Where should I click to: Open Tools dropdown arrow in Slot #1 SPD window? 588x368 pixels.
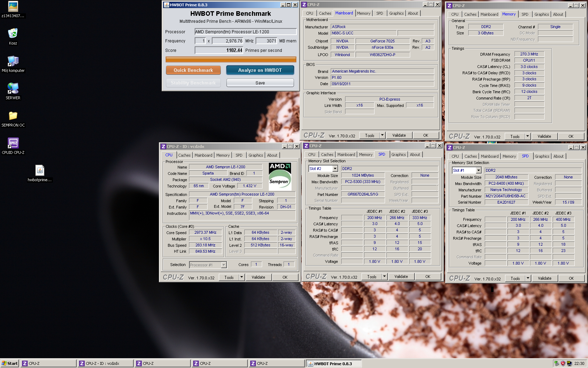click(x=528, y=278)
